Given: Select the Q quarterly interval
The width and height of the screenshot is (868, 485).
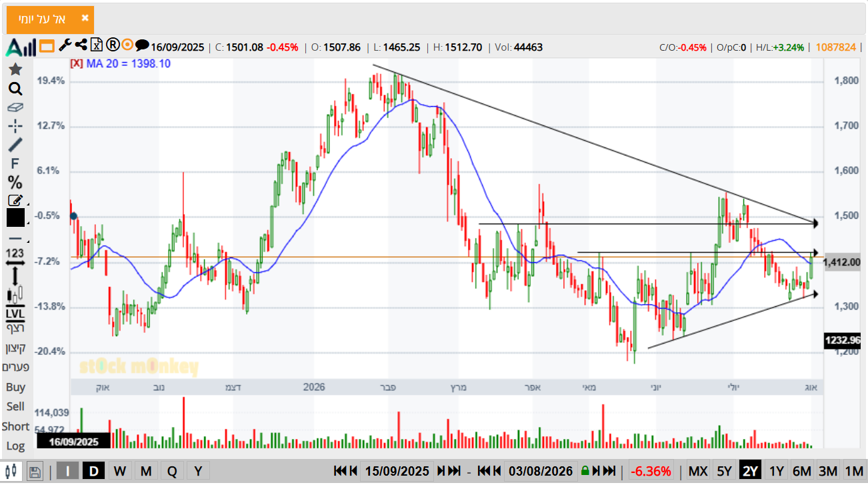Looking at the screenshot, I should pyautogui.click(x=172, y=471).
